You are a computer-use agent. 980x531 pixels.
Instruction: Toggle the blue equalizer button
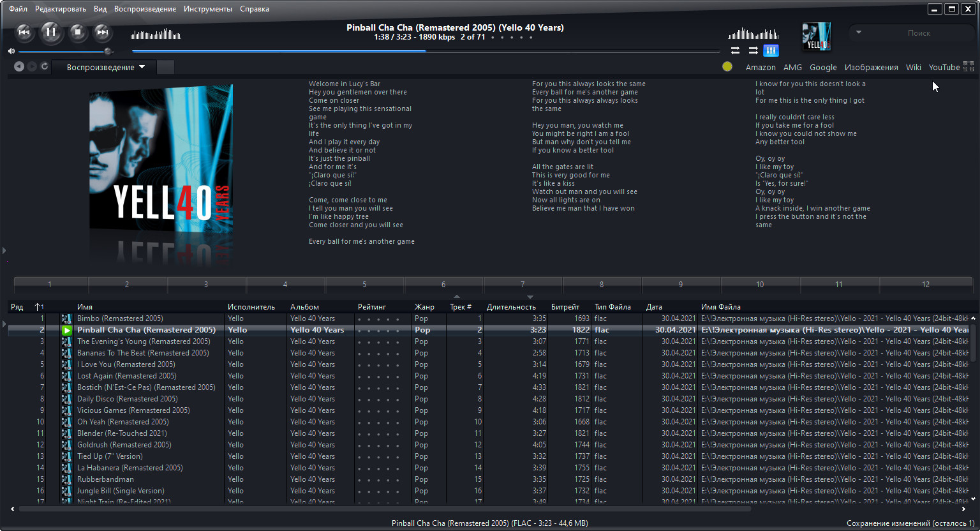coord(771,50)
